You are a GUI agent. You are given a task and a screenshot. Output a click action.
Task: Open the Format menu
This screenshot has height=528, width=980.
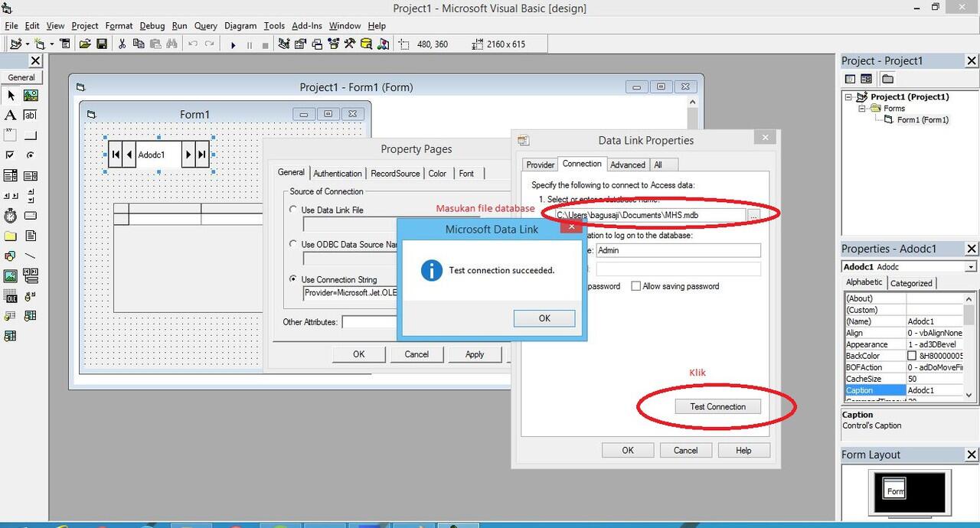(x=119, y=25)
